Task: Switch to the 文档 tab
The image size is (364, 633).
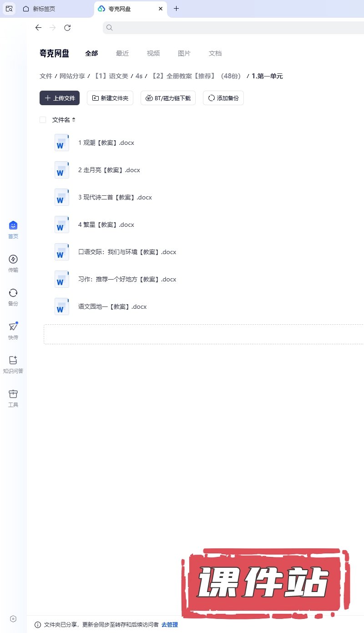Action: coord(215,53)
